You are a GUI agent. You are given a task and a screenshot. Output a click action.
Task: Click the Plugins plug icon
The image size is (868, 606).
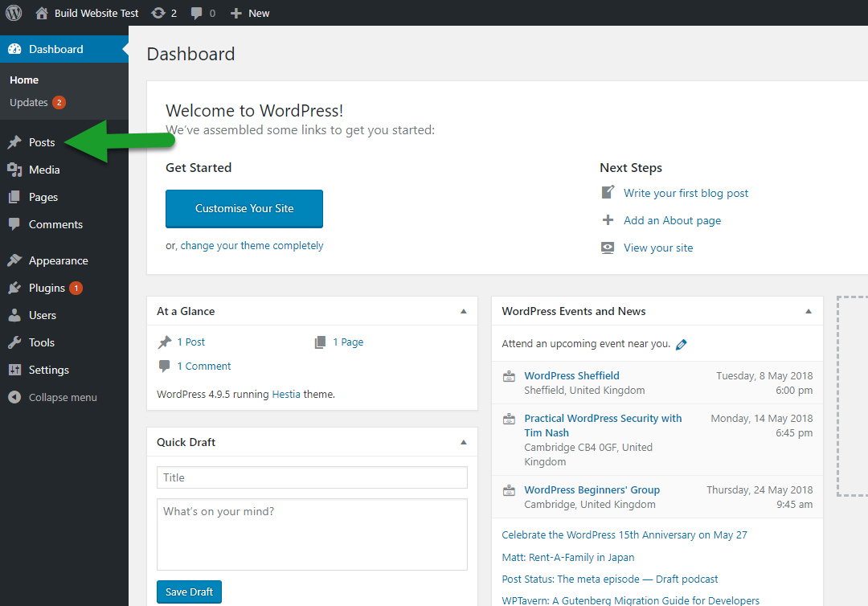click(14, 288)
